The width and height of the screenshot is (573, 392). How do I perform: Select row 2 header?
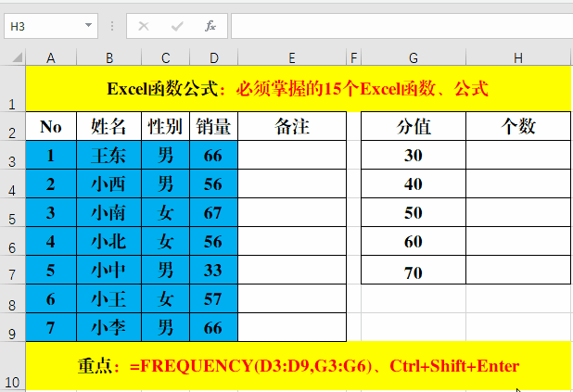point(12,126)
